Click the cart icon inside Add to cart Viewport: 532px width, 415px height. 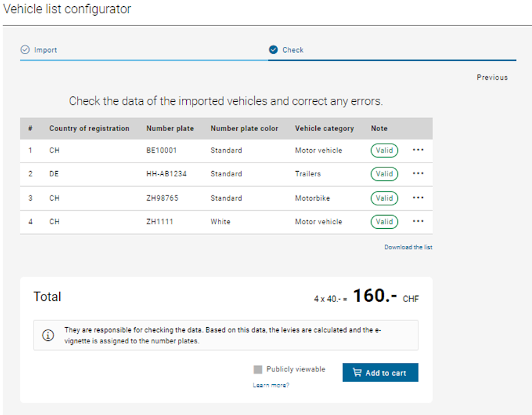(x=357, y=372)
